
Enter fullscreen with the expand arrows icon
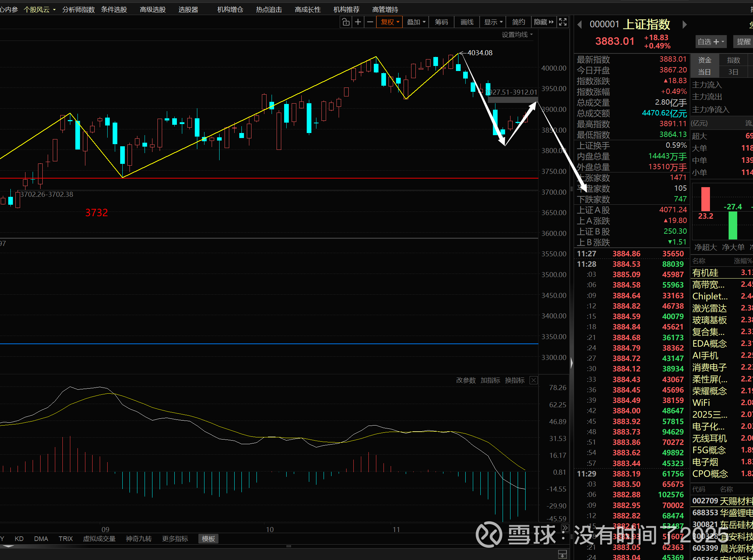coord(563,22)
